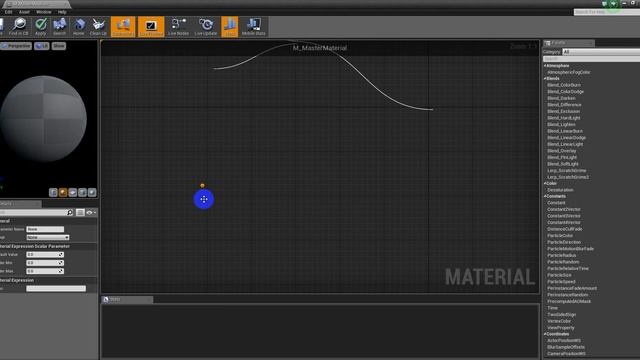Select Blend_HardLight in palette

point(564,118)
